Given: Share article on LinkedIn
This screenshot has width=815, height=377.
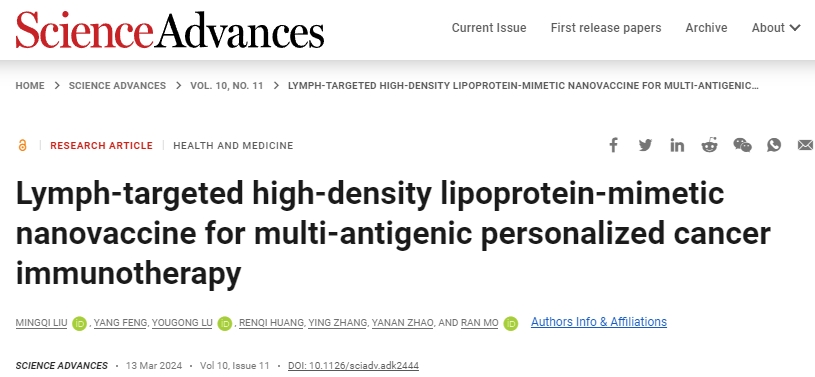Looking at the screenshot, I should click(x=677, y=145).
